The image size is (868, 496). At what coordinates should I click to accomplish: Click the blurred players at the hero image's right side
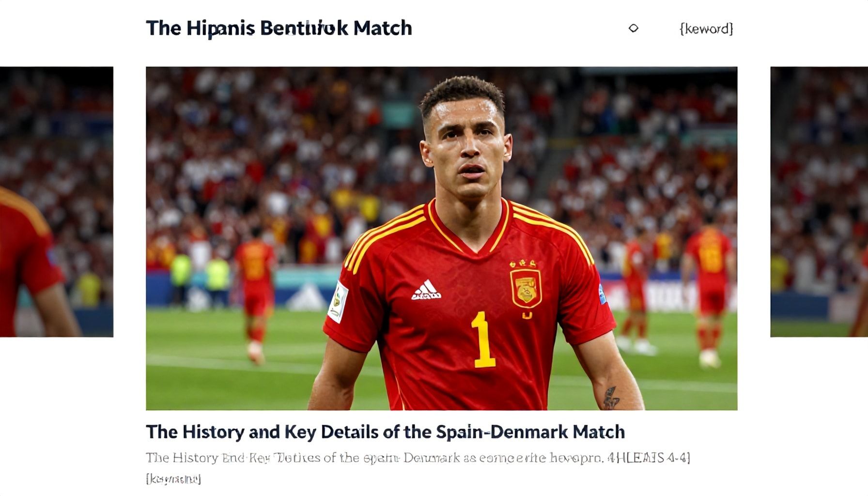(x=678, y=291)
